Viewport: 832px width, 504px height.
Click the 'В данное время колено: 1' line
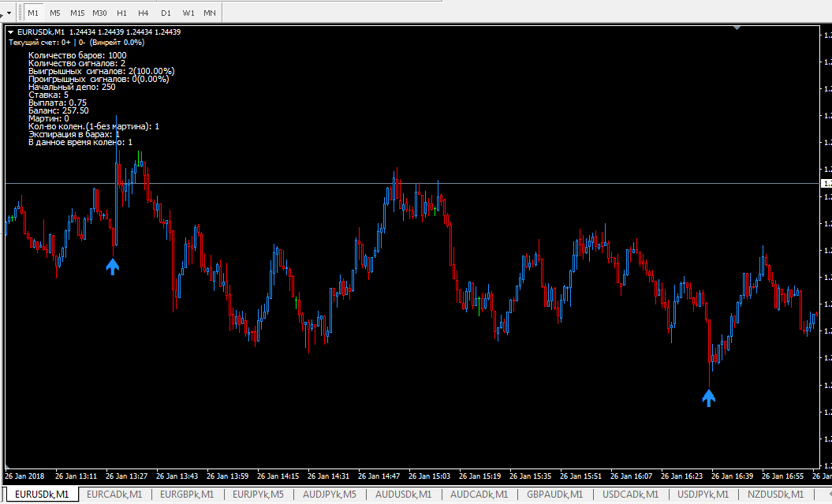tap(80, 142)
